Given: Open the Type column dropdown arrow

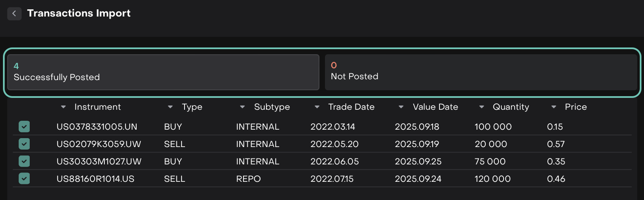Looking at the screenshot, I should click(170, 107).
